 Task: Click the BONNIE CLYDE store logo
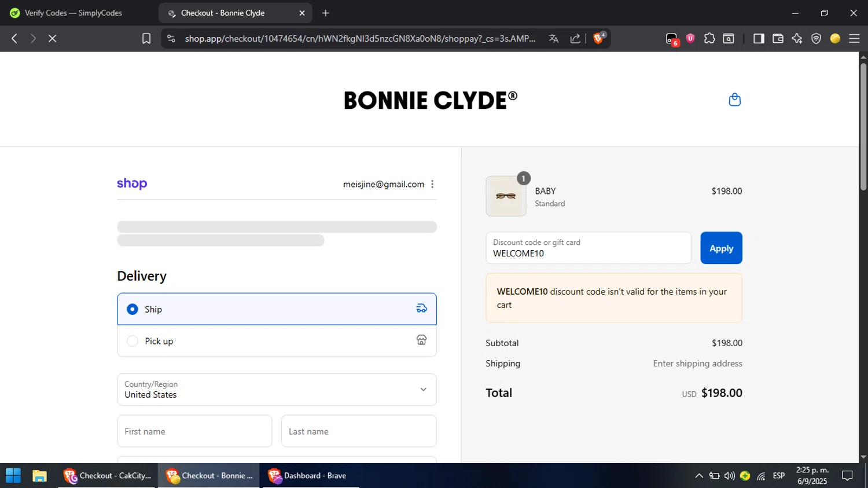431,100
